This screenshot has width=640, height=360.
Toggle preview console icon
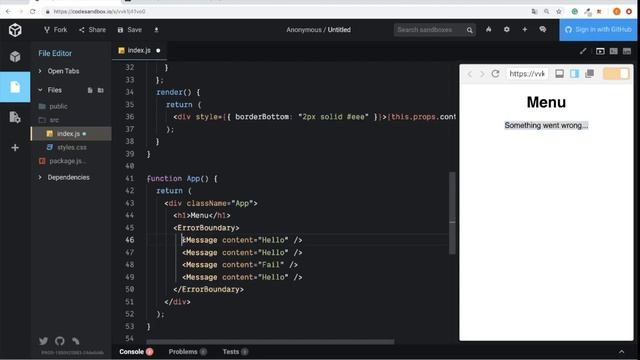(x=560, y=73)
